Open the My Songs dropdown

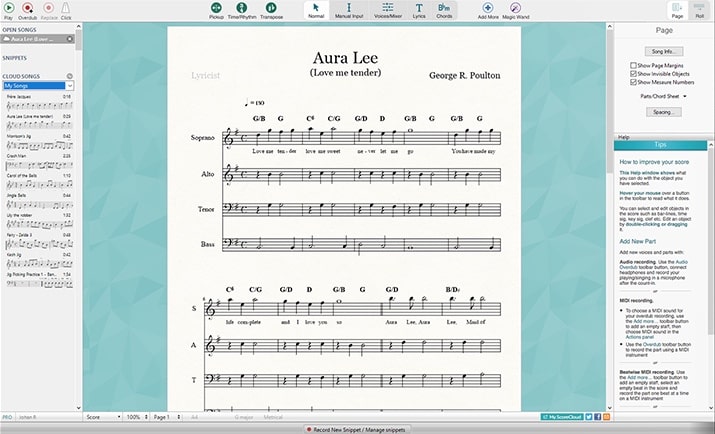39,86
